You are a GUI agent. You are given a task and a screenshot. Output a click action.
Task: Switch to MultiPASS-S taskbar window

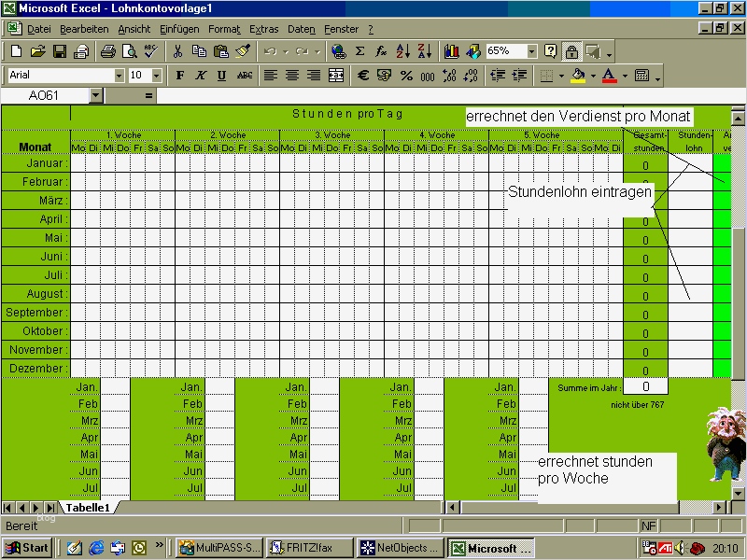click(x=220, y=548)
